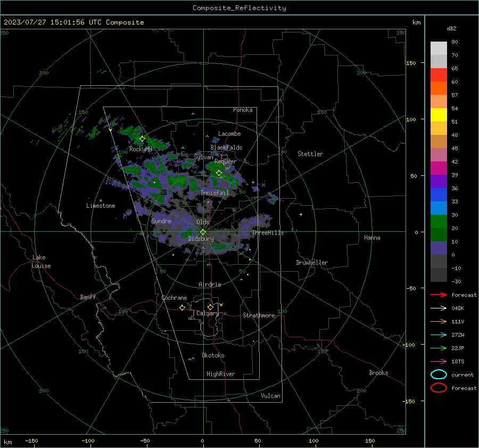Select the Brooks label
The height and width of the screenshot is (448, 479).
pos(378,373)
